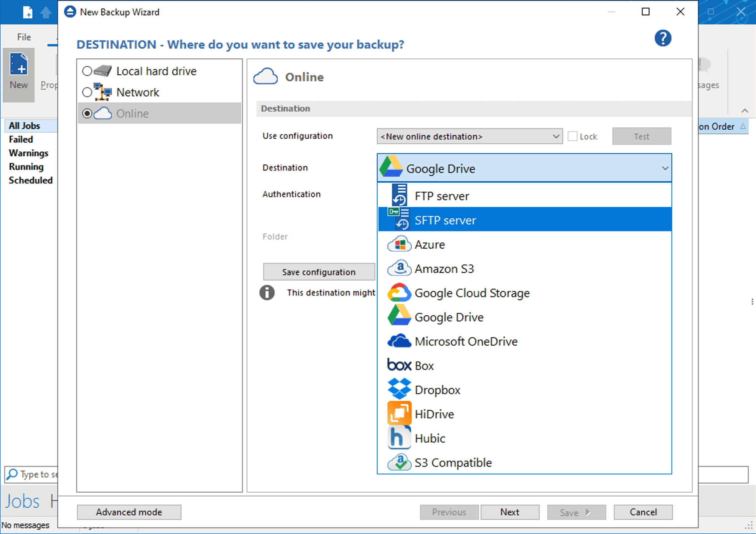Click the FTP server icon in list
The height and width of the screenshot is (534, 756).
point(399,196)
